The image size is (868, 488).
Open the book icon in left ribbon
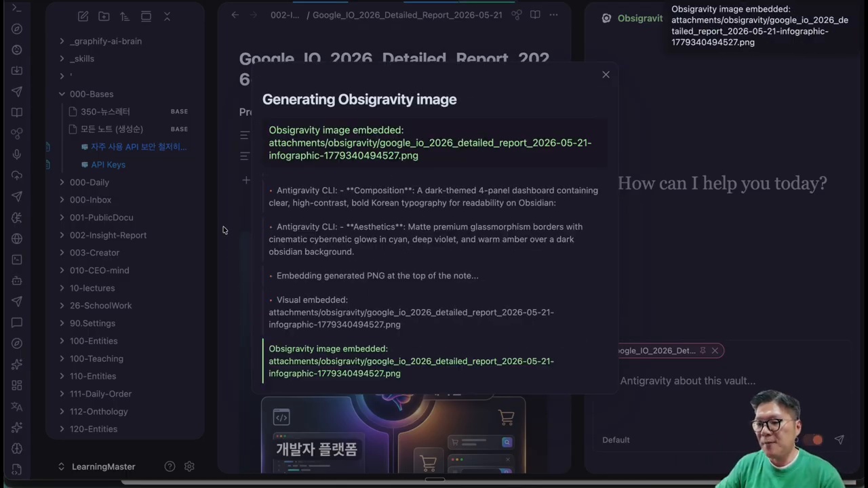click(x=17, y=113)
